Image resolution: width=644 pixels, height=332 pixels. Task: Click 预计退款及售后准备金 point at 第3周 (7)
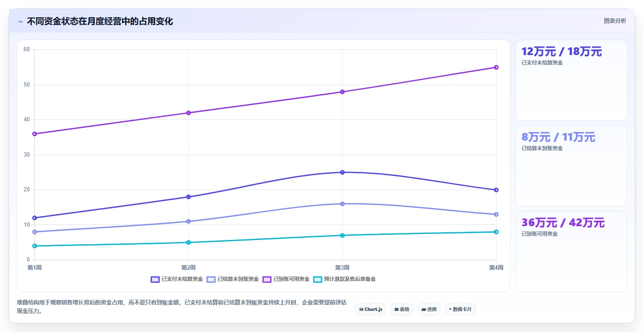point(342,235)
